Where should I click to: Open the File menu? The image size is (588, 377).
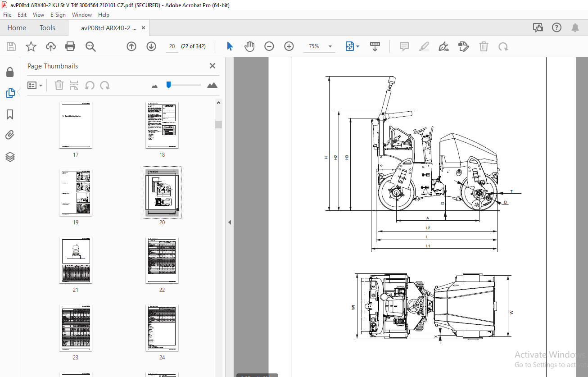pos(7,15)
